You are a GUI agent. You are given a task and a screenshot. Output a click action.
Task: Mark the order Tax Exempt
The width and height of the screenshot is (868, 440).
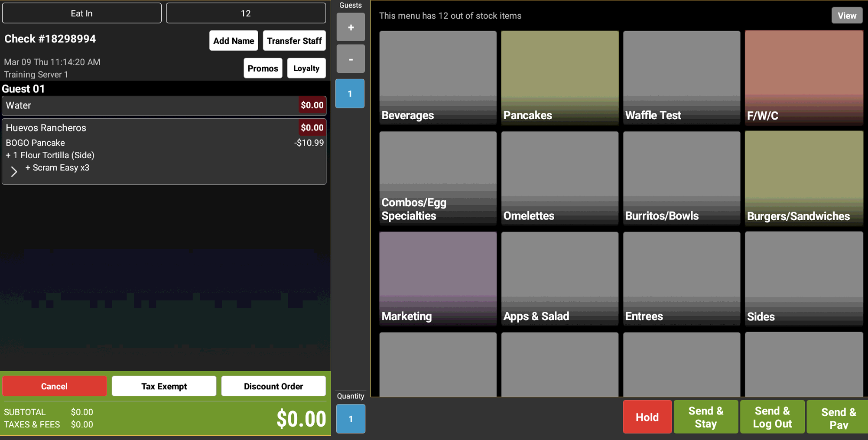[x=164, y=386]
